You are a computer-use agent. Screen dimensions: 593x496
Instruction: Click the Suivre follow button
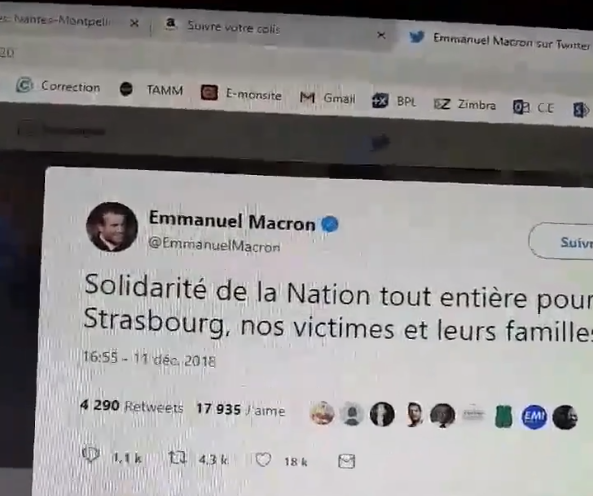tap(561, 242)
